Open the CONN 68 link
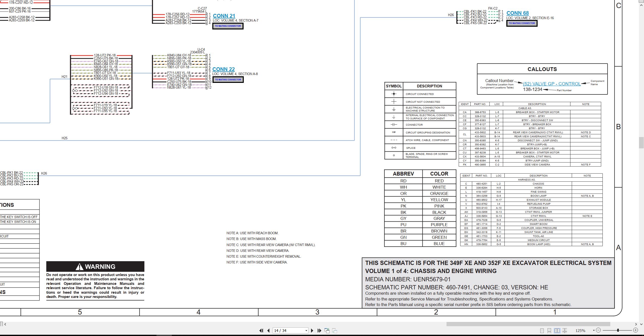 click(x=517, y=13)
